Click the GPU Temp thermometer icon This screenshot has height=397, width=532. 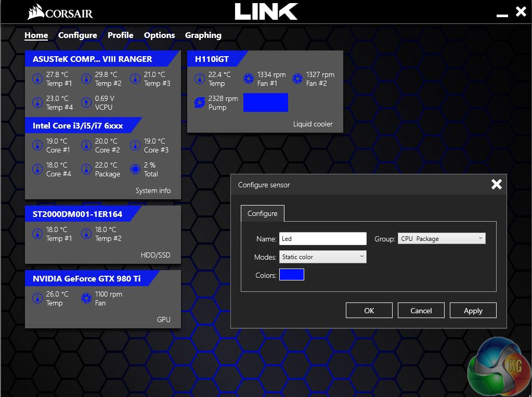pyautogui.click(x=37, y=298)
